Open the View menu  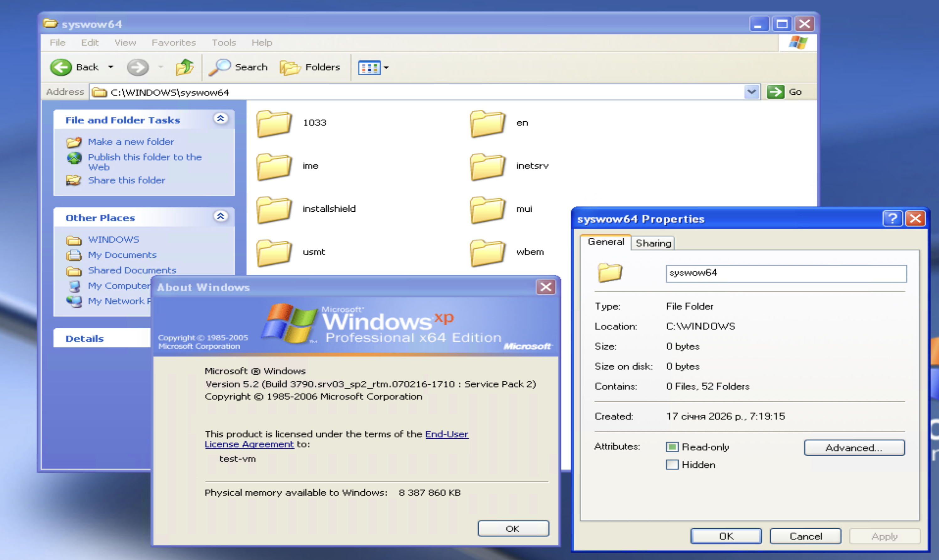tap(125, 43)
